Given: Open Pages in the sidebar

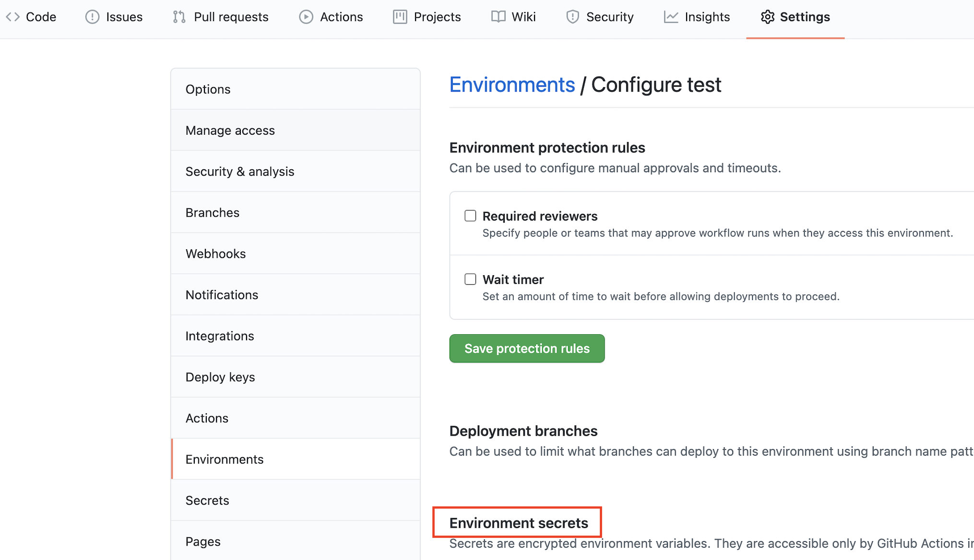Looking at the screenshot, I should [296, 542].
